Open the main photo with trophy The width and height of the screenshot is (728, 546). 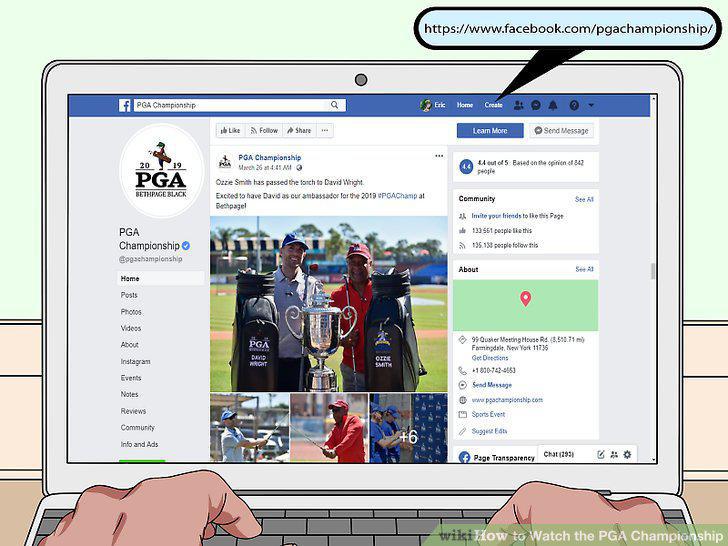pyautogui.click(x=329, y=304)
